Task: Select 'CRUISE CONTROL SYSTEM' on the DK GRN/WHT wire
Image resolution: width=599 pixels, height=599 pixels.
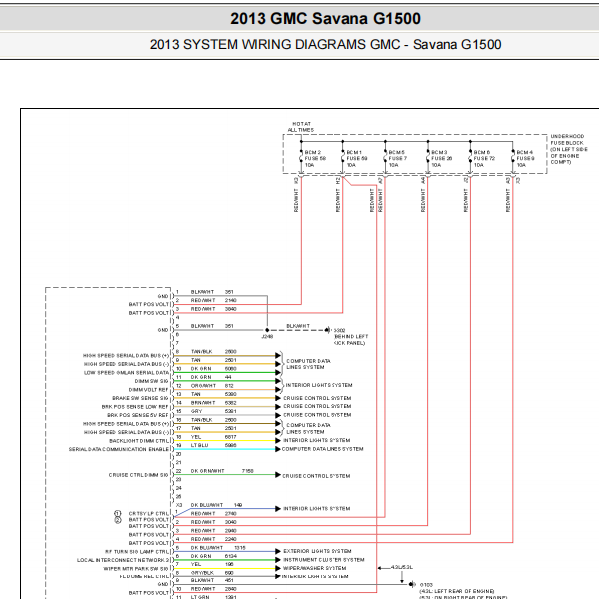Action: coord(316,476)
